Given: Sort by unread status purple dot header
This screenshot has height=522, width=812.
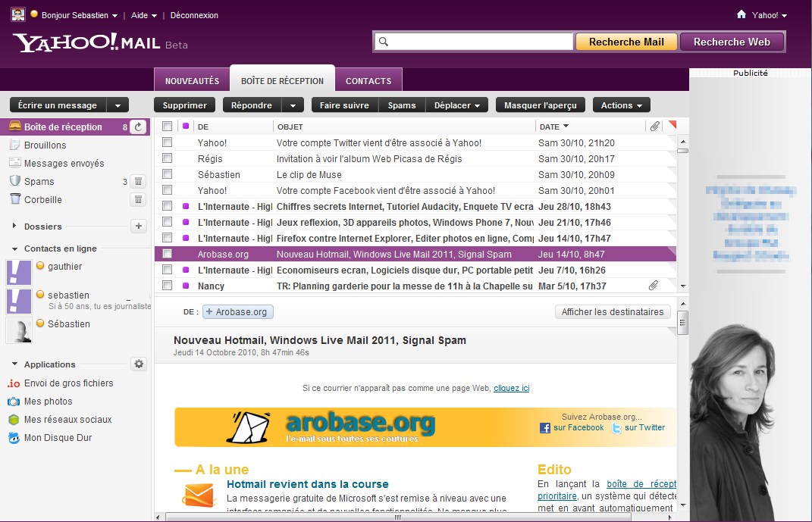Looking at the screenshot, I should pyautogui.click(x=186, y=126).
